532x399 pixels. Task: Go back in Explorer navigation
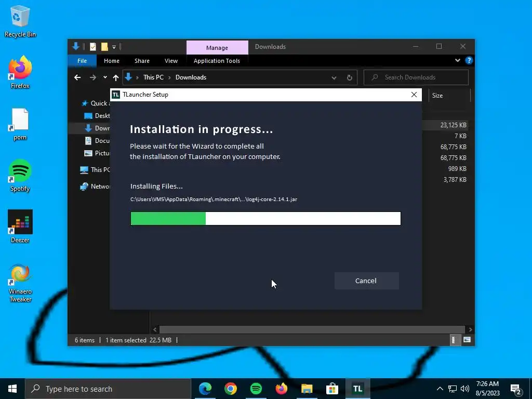(x=77, y=78)
